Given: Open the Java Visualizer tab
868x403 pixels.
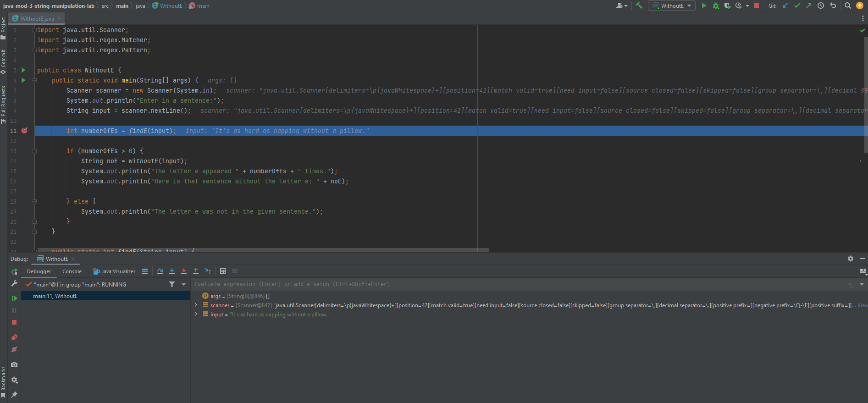Looking at the screenshot, I should click(x=114, y=271).
